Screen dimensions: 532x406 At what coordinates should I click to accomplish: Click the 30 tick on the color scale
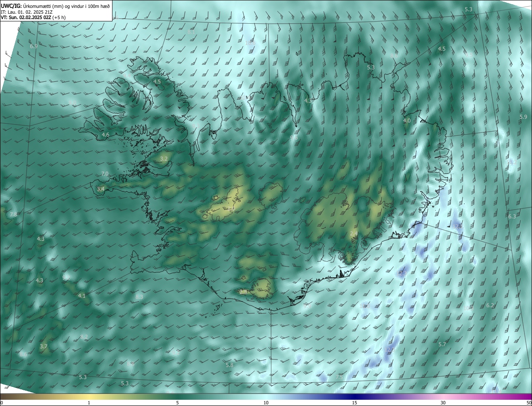point(443,403)
